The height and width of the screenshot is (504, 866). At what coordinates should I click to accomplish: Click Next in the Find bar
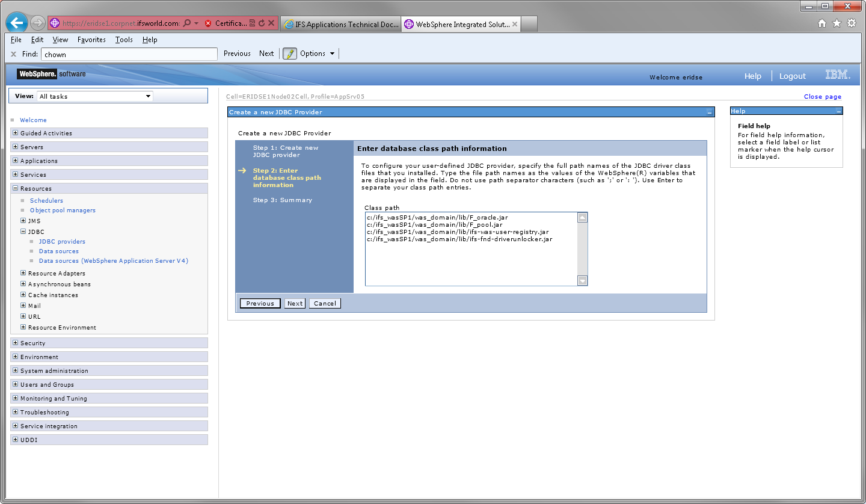(266, 54)
